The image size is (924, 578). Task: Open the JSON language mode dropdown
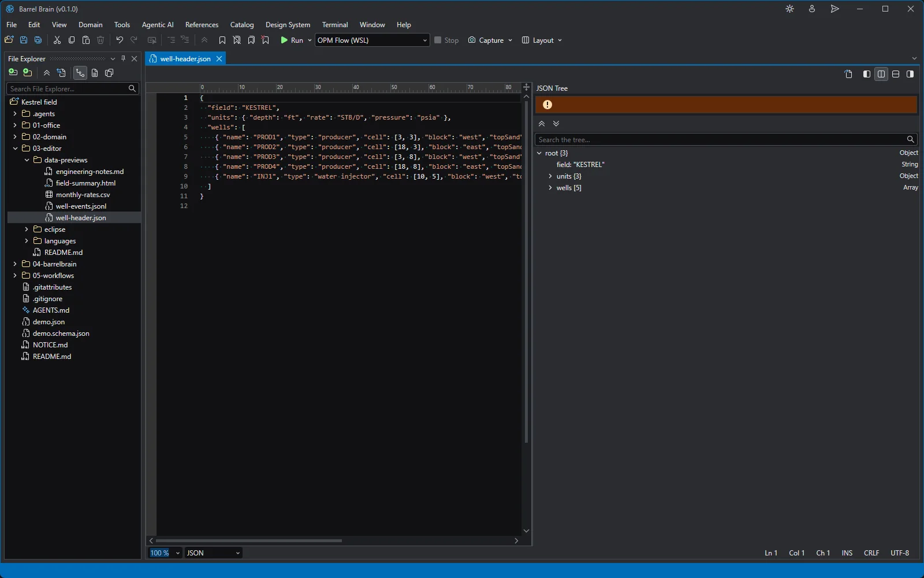click(x=213, y=553)
